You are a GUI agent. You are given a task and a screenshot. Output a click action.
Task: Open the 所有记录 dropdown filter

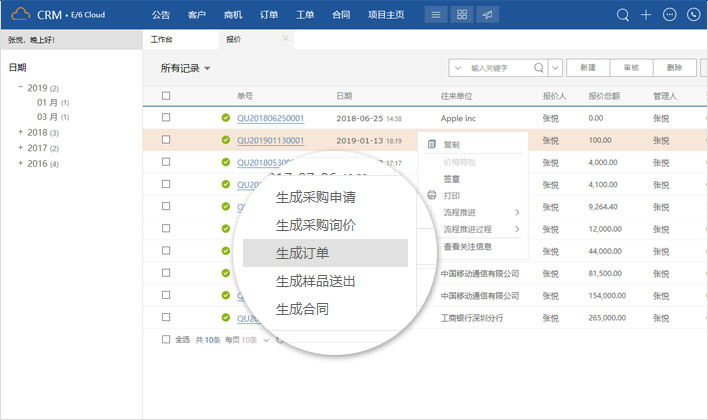(186, 68)
